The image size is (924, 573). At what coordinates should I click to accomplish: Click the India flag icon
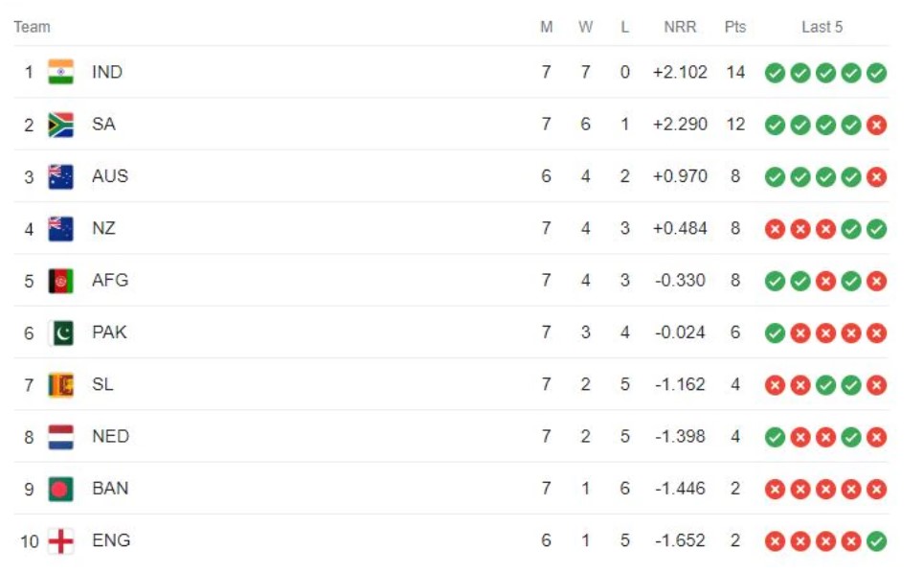click(x=60, y=72)
